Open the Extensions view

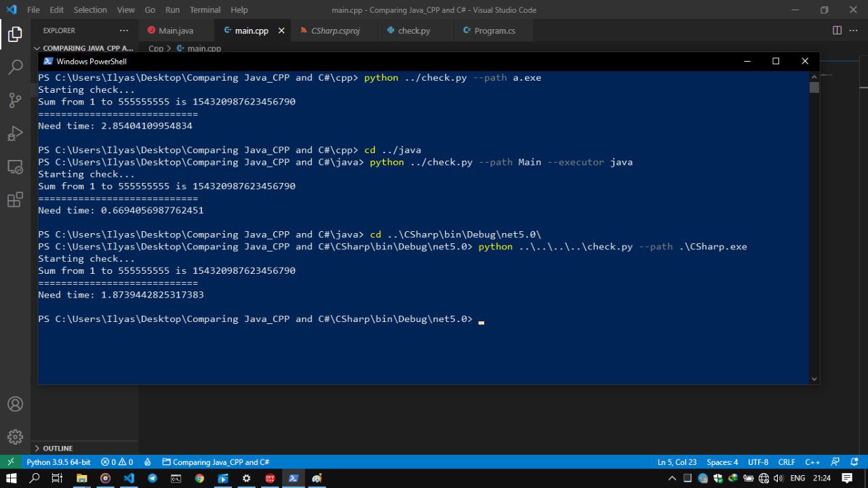coord(15,200)
